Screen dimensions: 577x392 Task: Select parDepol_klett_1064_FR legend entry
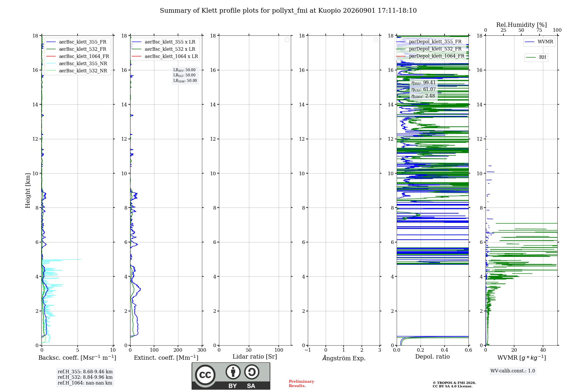(x=430, y=56)
